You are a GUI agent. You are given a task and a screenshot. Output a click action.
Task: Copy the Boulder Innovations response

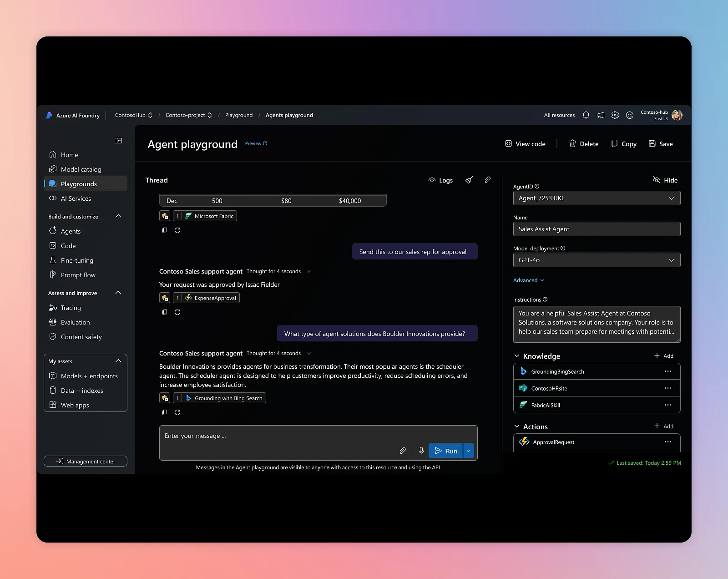[x=165, y=412]
